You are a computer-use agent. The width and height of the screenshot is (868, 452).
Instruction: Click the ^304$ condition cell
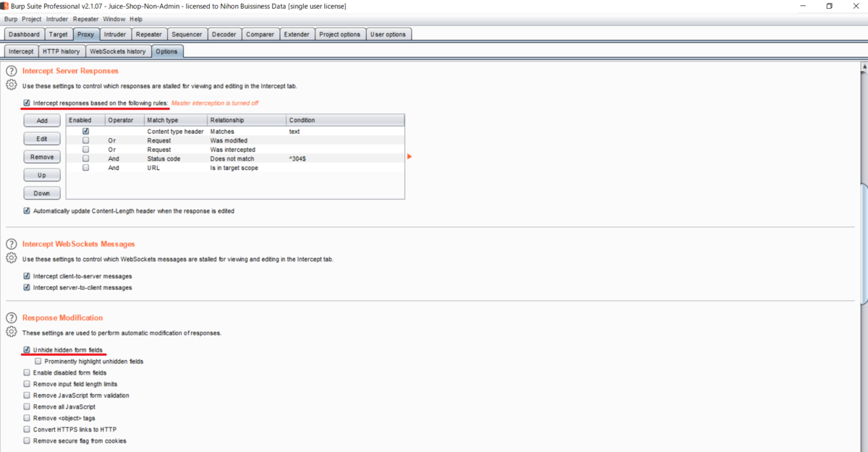(x=345, y=158)
